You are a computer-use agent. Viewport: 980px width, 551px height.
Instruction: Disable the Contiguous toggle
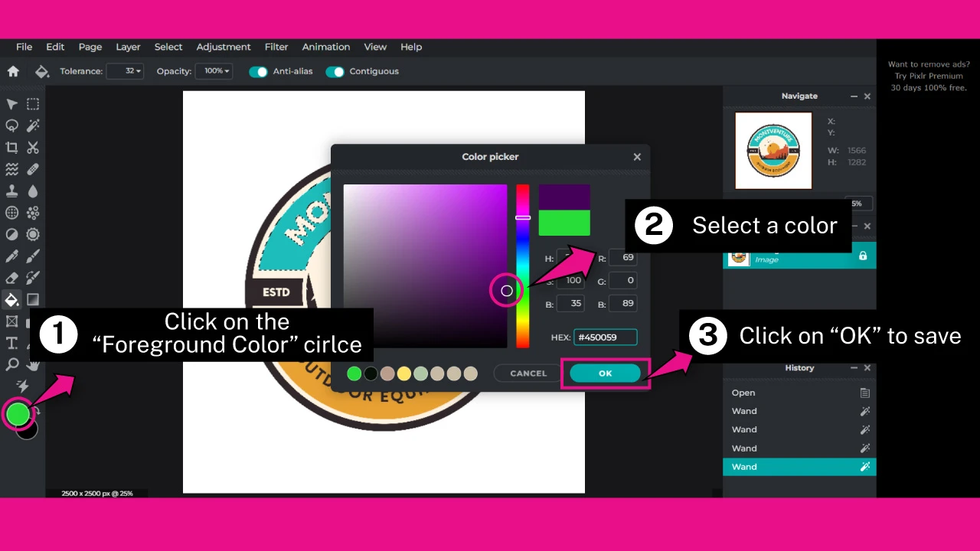335,71
